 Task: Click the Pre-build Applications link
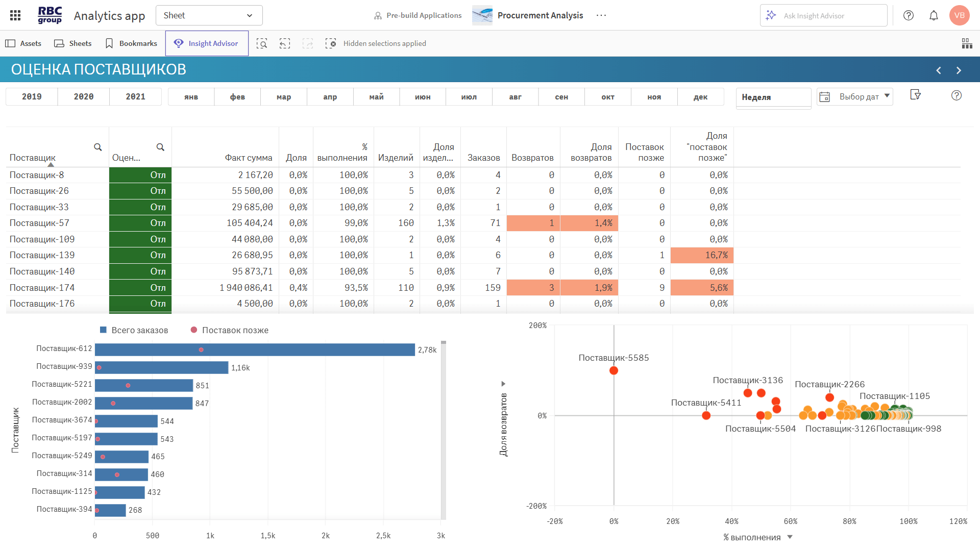tap(418, 15)
